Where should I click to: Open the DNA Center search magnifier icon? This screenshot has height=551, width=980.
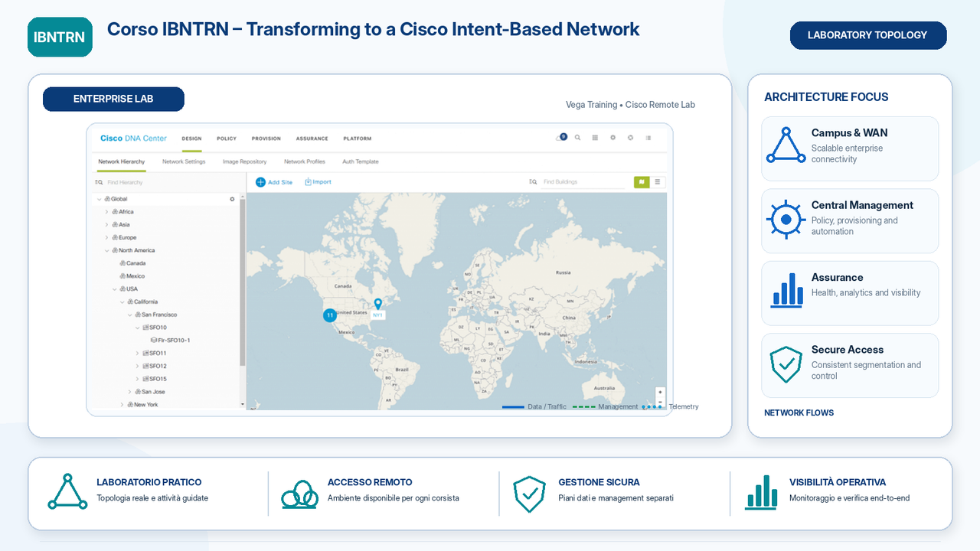577,138
